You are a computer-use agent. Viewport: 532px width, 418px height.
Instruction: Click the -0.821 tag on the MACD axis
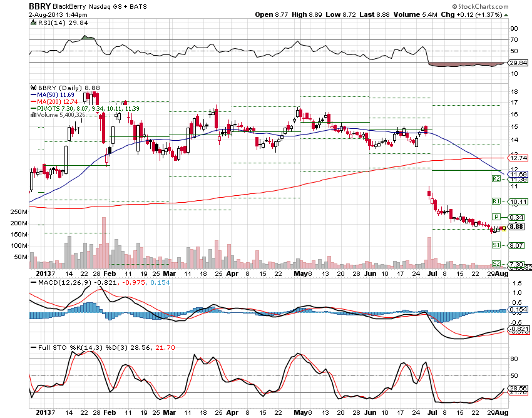pyautogui.click(x=519, y=329)
